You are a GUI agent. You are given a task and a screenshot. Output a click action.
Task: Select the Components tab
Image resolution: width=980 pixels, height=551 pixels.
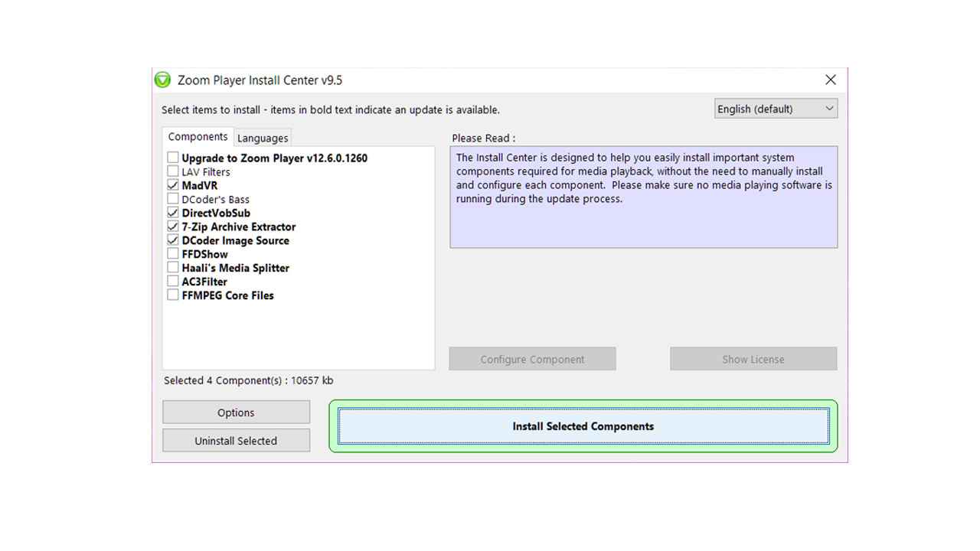[x=198, y=136]
